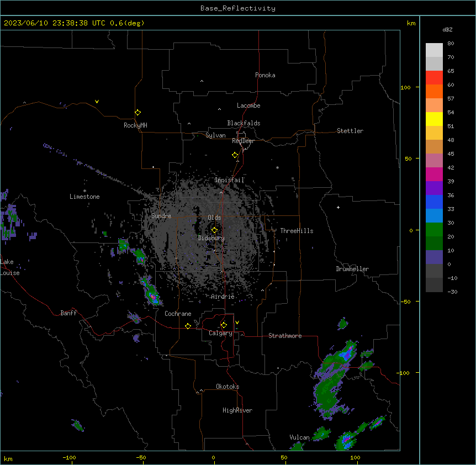Screen dimensions: 476x465
Task: Click the Ponoka city label
Action: 265,75
